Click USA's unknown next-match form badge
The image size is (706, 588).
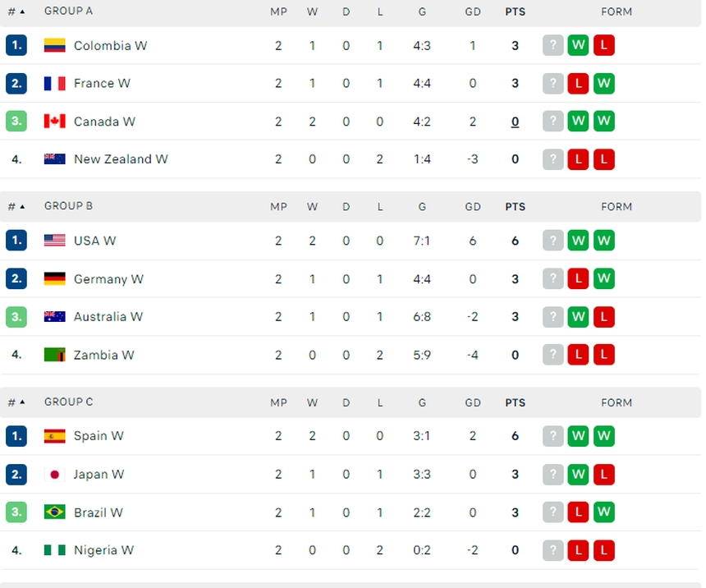point(552,241)
